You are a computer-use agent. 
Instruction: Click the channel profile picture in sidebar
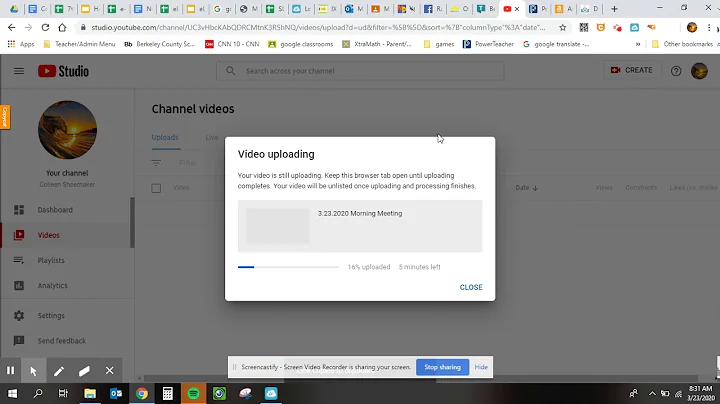pos(67,130)
